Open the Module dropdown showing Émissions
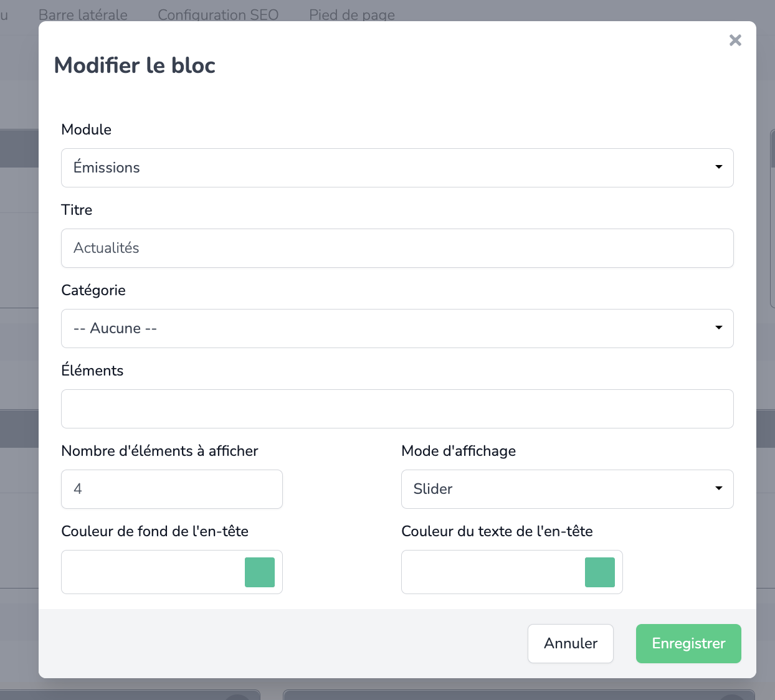The image size is (775, 700). click(397, 168)
